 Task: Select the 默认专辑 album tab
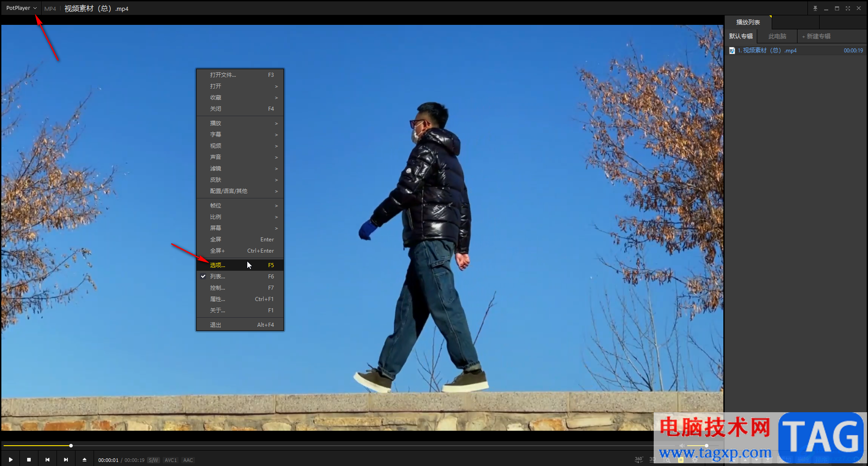click(741, 36)
